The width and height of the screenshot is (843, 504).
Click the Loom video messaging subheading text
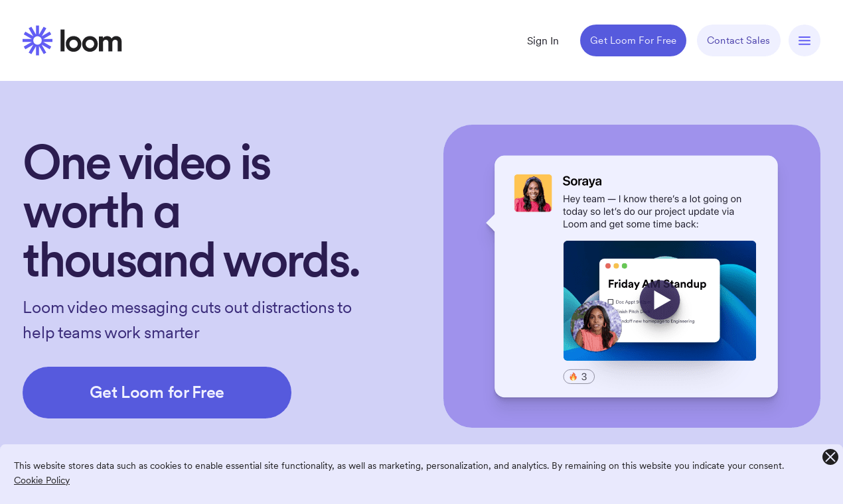point(187,320)
